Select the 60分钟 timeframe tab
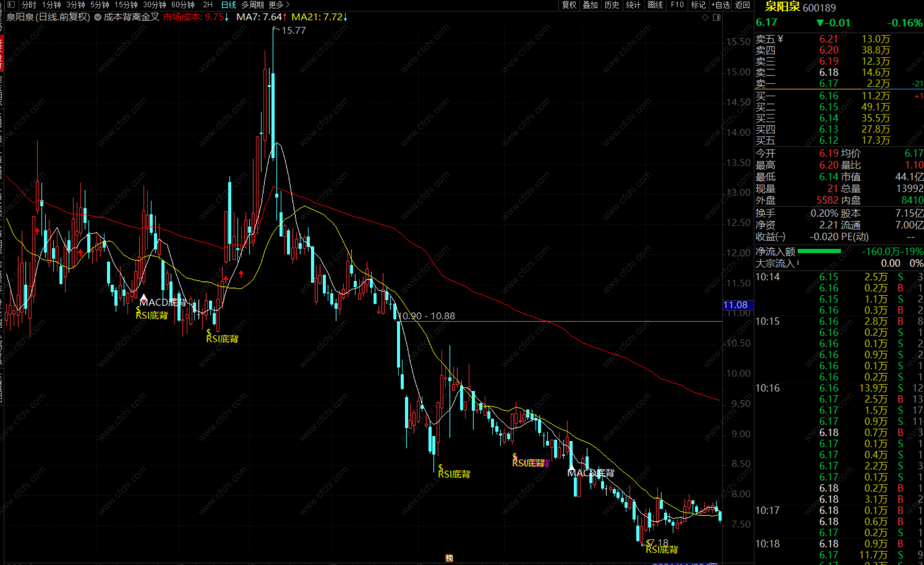Screen dimensions: 924x565 183,5
